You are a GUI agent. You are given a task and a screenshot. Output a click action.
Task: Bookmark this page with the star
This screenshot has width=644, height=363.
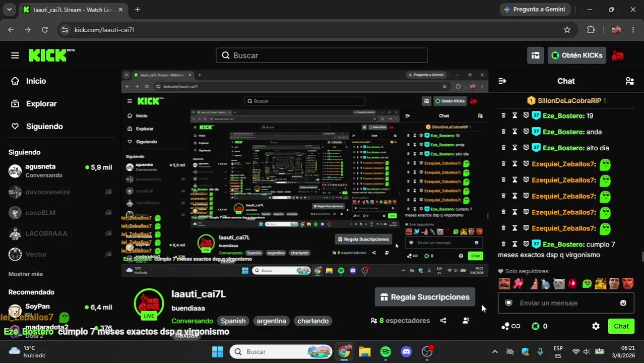point(567,30)
